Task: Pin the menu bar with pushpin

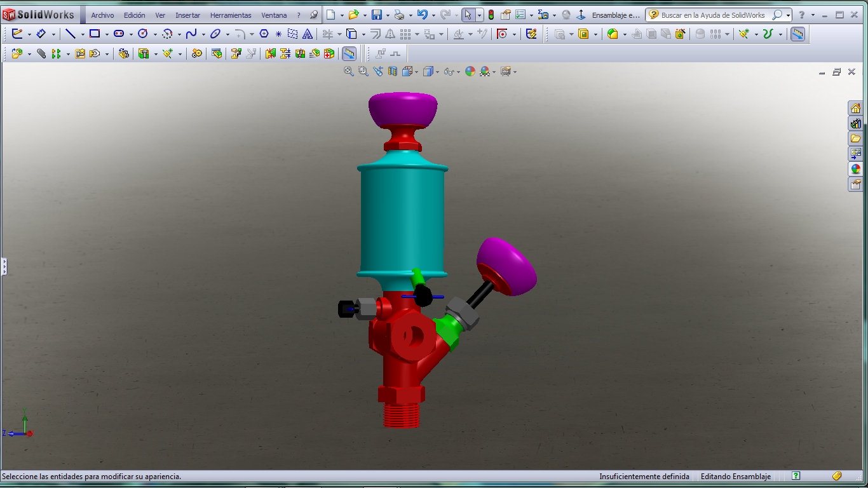Action: (313, 15)
